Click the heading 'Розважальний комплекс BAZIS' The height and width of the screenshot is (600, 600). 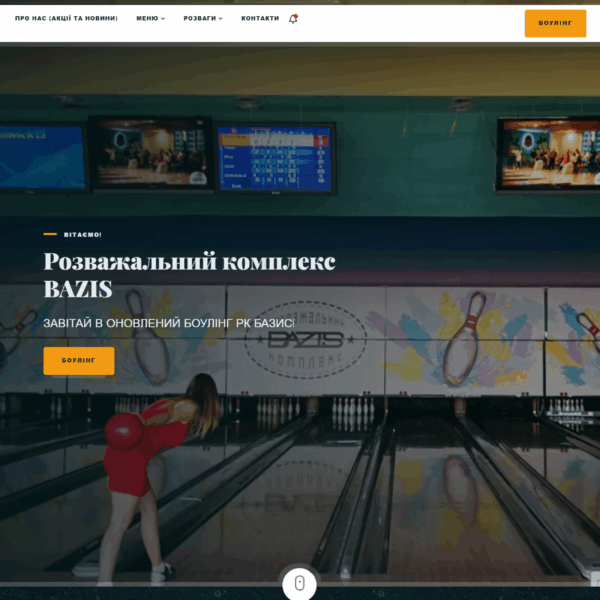click(189, 275)
